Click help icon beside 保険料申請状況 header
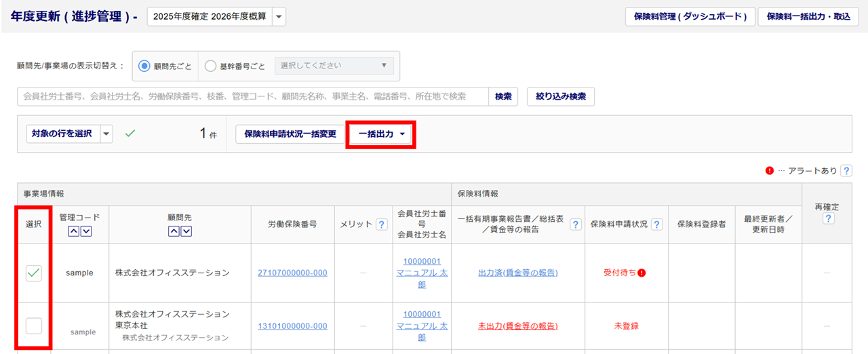 (x=656, y=224)
